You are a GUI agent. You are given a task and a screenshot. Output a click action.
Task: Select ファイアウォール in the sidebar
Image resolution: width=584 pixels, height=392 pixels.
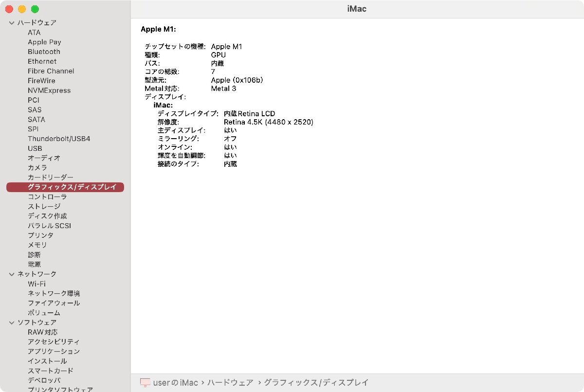[x=54, y=303]
